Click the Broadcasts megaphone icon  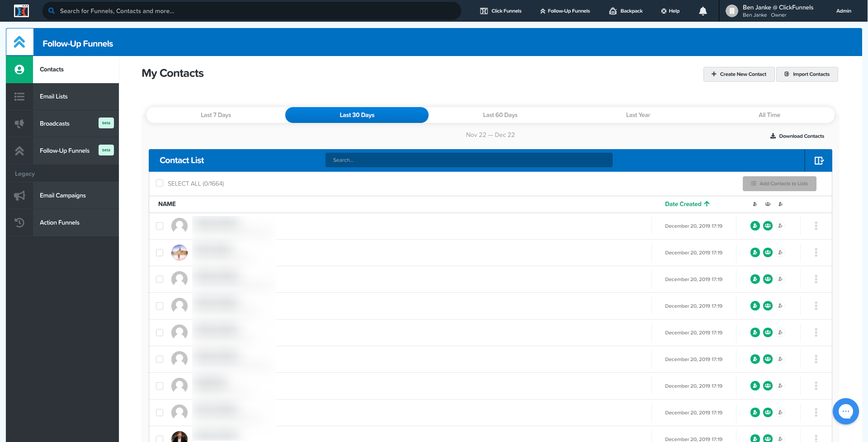[19, 124]
